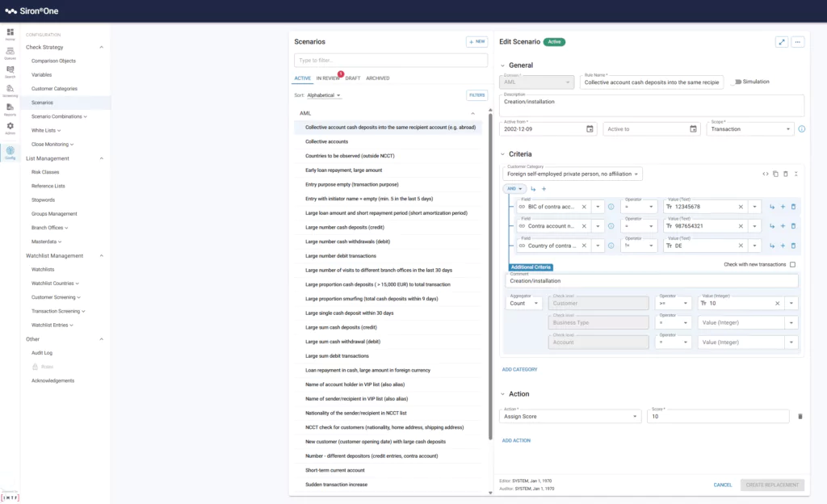
Task: Switch to the In Review tab
Action: 328,78
